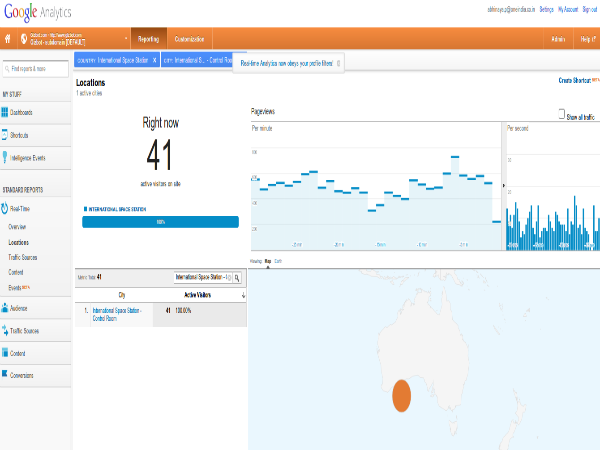Select Locations under Real-Time

(19, 242)
